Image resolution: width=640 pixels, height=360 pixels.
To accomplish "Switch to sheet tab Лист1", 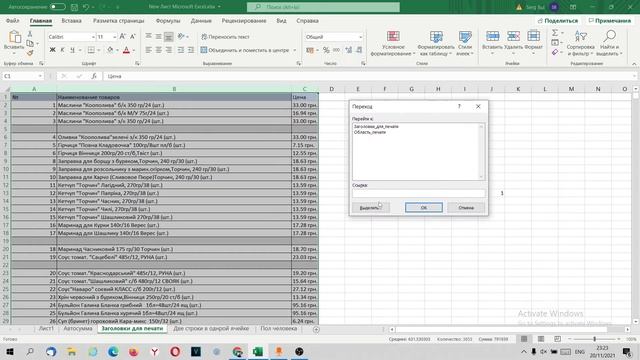I will (46, 329).
